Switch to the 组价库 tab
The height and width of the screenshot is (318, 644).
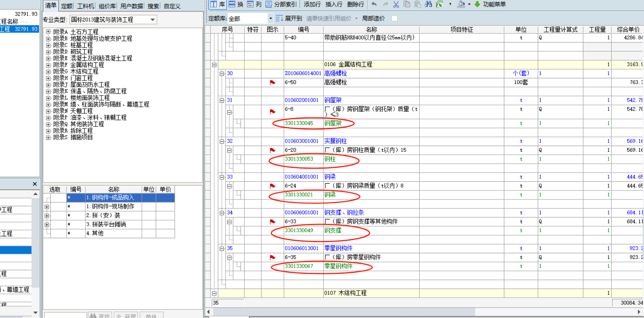pyautogui.click(x=107, y=6)
